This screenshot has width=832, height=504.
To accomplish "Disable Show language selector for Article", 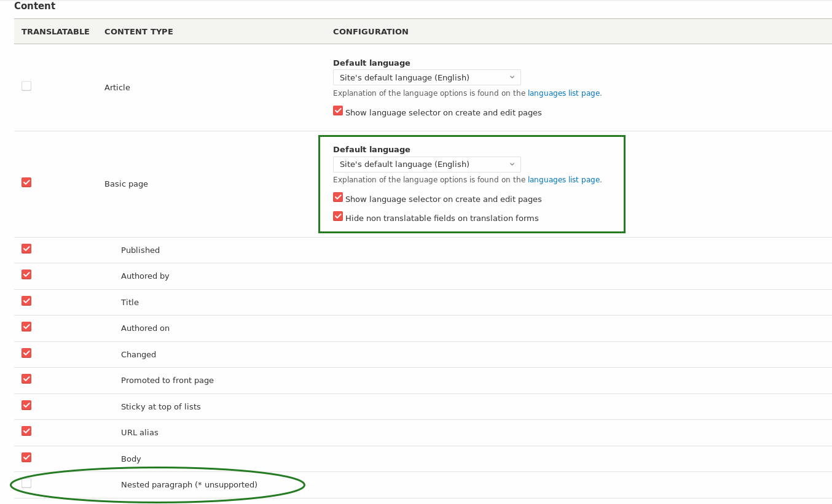I will click(338, 110).
